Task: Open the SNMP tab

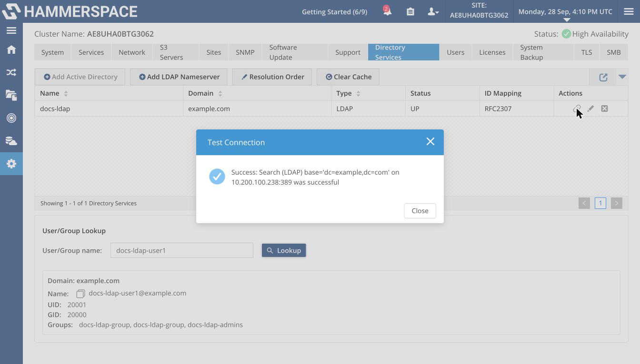Action: (245, 52)
